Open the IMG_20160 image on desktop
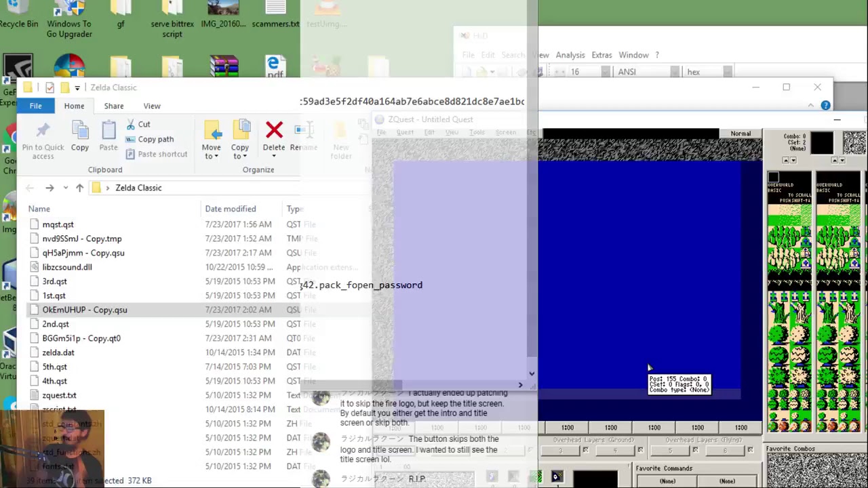Screen dimensions: 868x488 point(224,15)
